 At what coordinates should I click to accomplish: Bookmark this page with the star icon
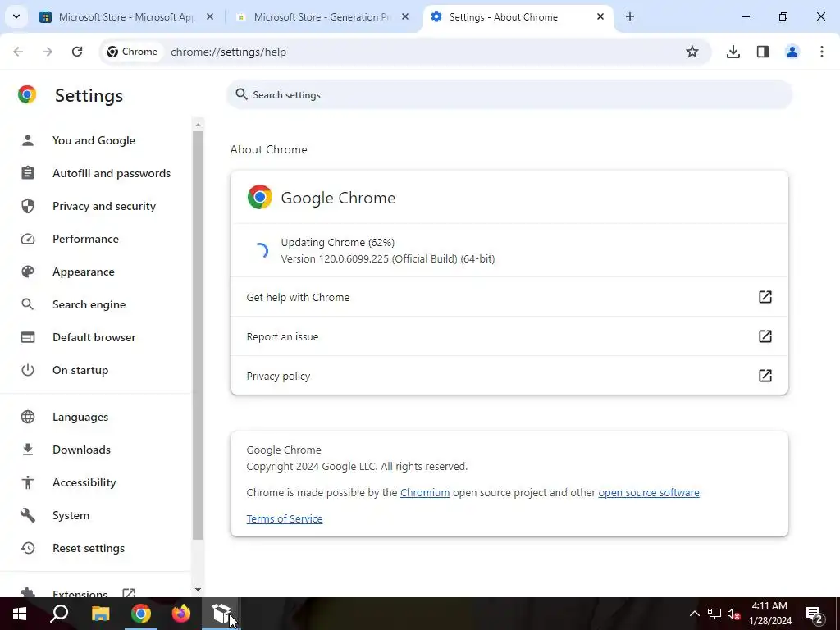pos(692,52)
